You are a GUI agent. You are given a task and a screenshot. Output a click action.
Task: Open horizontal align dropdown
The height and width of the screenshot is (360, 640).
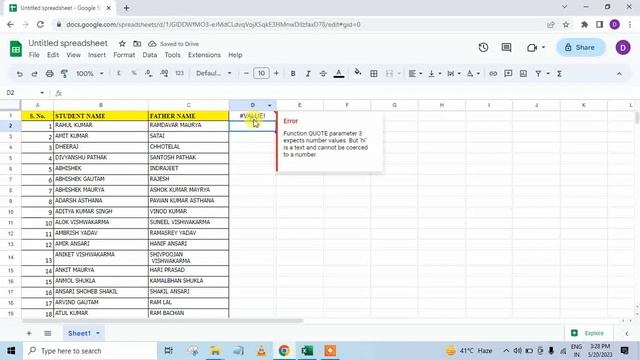(415, 73)
